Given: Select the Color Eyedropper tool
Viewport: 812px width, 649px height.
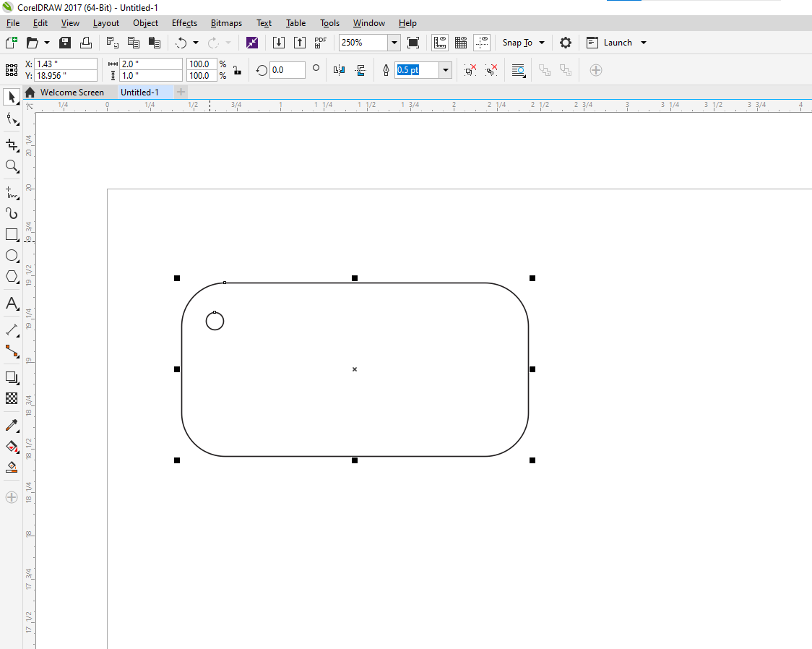Looking at the screenshot, I should point(12,425).
